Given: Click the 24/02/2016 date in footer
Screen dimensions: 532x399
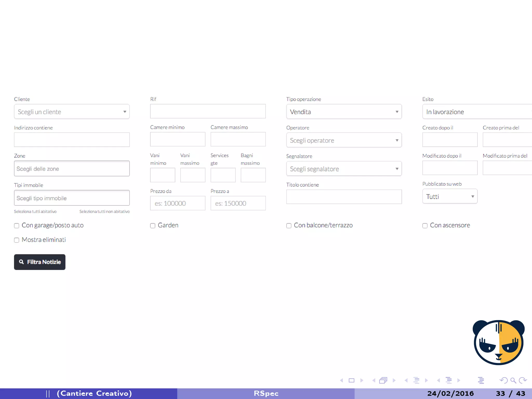Looking at the screenshot, I should (450, 394).
